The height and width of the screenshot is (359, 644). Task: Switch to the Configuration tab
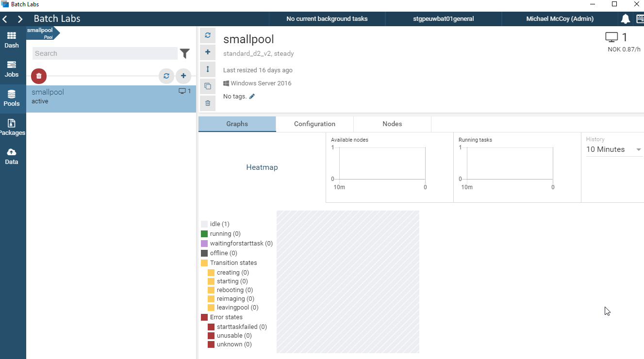coord(314,124)
